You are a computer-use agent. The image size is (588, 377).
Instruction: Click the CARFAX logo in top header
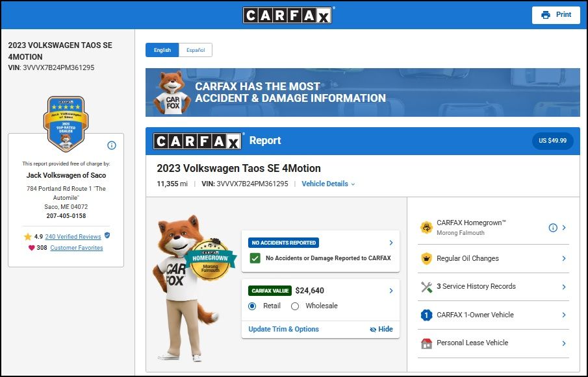287,16
